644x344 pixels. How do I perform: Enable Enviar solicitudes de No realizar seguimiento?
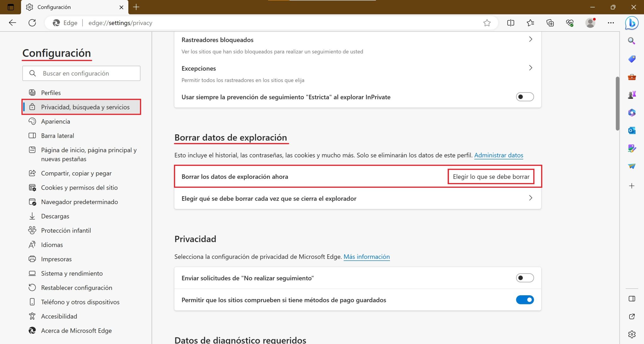[x=524, y=278]
